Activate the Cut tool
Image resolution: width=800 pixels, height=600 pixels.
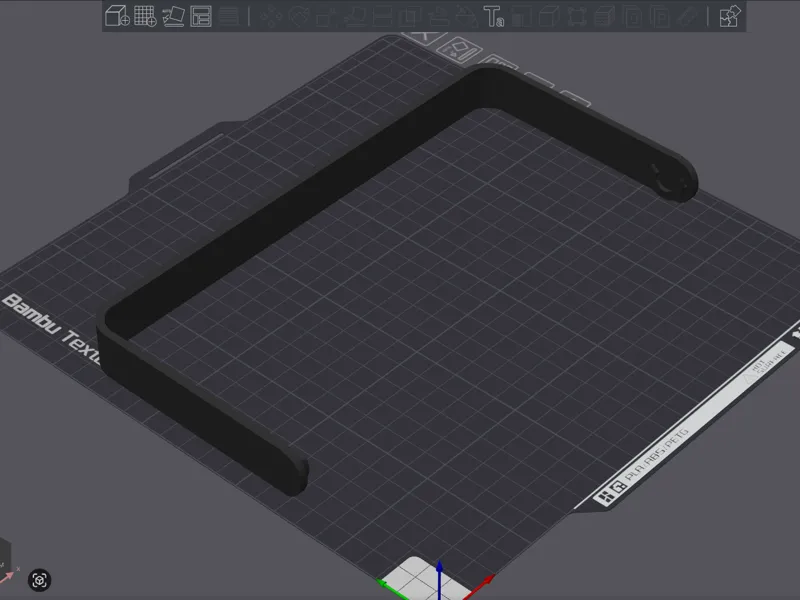click(x=383, y=16)
